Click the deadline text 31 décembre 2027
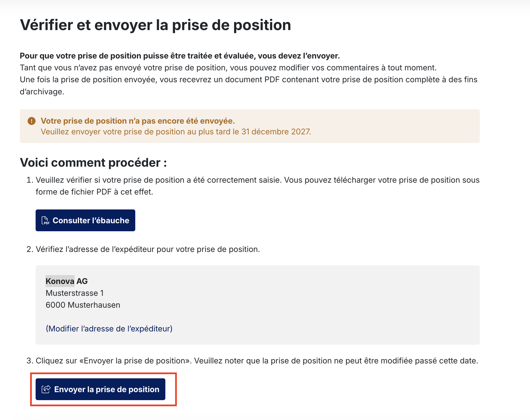Screen dimensions: 530x420 coord(275,132)
